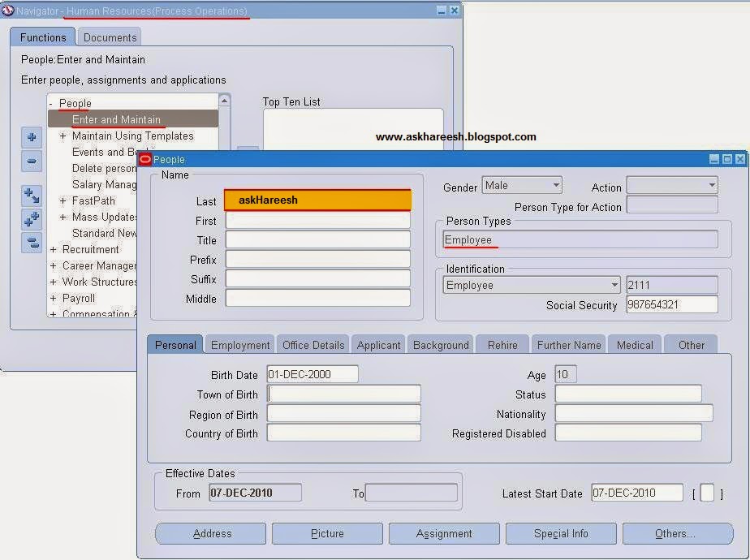Image resolution: width=750 pixels, height=560 pixels.
Task: Click the Picture button
Action: pyautogui.click(x=328, y=534)
